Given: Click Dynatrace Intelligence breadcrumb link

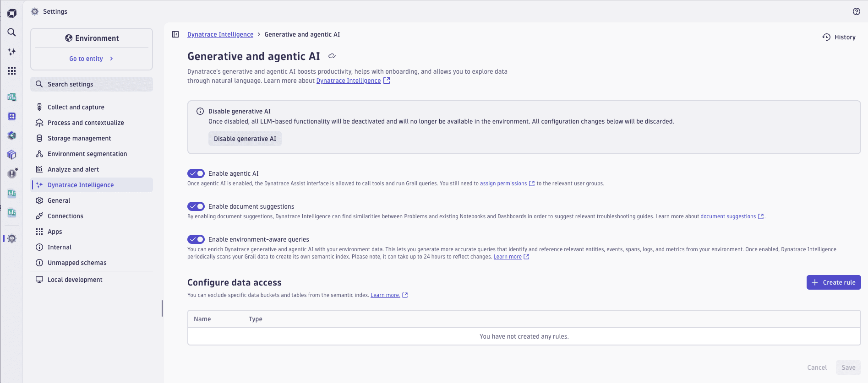Looking at the screenshot, I should coord(220,34).
